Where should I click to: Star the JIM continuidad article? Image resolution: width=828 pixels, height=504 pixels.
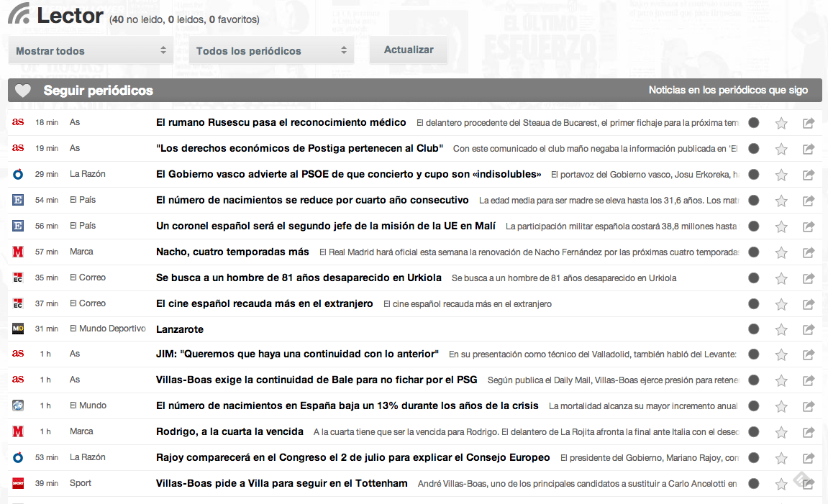781,354
